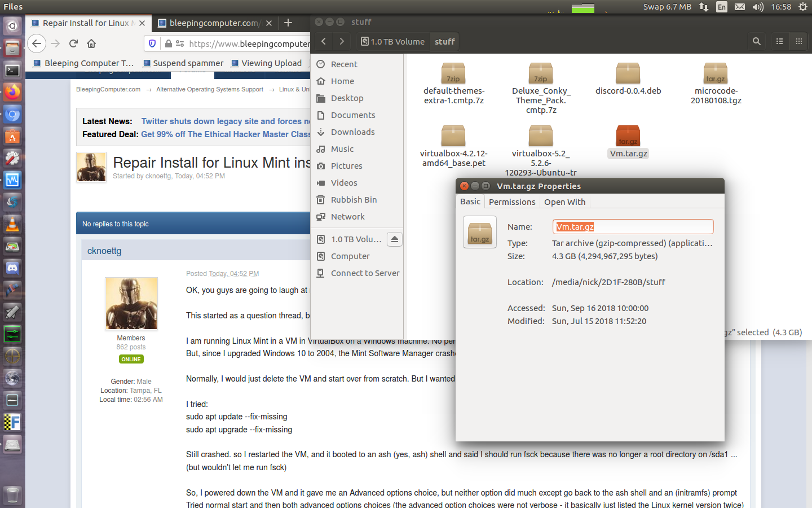Switch to the Permissions tab
The image size is (812, 508).
(x=512, y=202)
